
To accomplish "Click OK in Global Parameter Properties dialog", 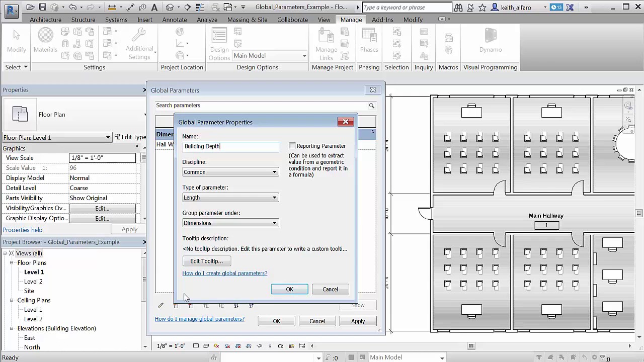I will [x=290, y=289].
